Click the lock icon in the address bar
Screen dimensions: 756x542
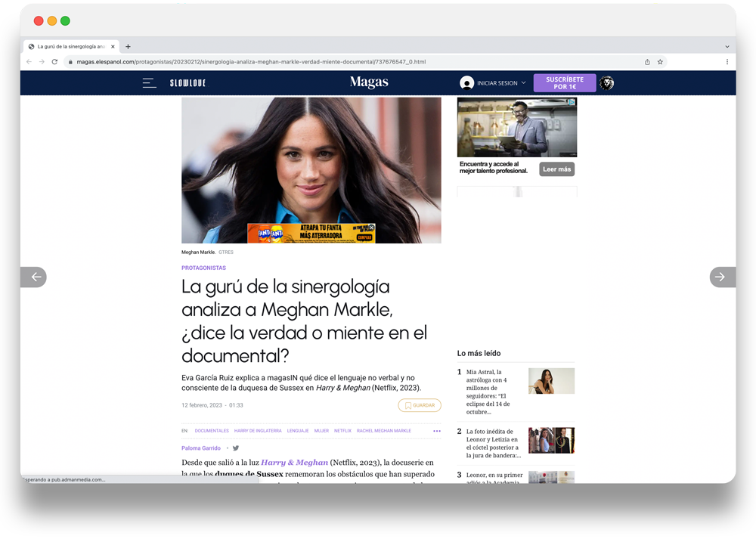70,62
